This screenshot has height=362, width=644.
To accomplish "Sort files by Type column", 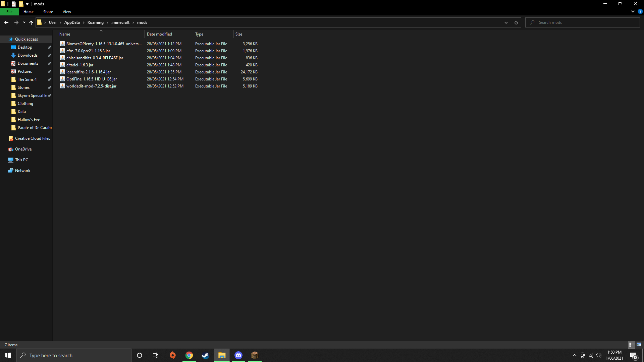I will (x=213, y=34).
